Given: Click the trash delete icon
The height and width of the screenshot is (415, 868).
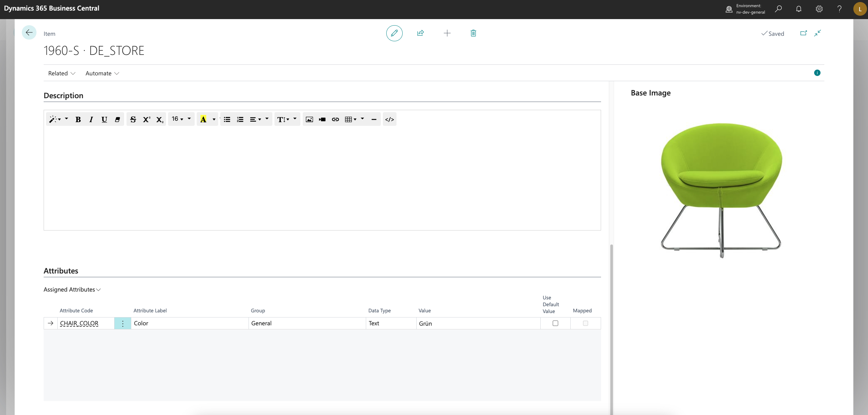Looking at the screenshot, I should (x=473, y=33).
